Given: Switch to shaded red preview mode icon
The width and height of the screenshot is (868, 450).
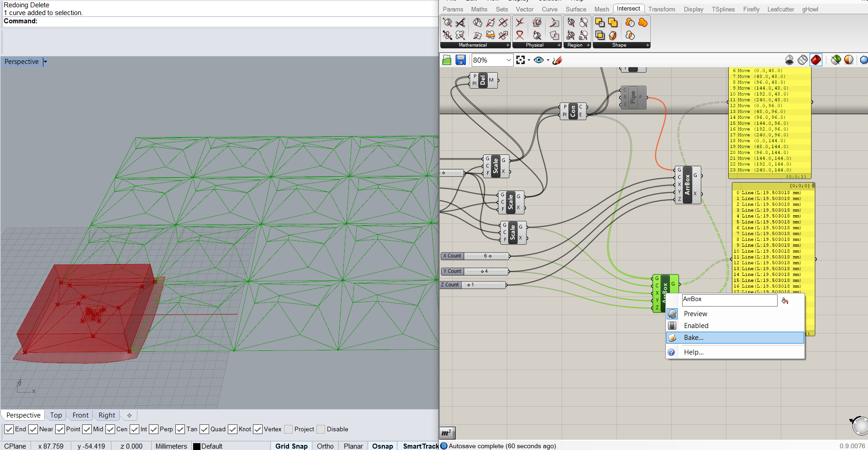Looking at the screenshot, I should 816,60.
